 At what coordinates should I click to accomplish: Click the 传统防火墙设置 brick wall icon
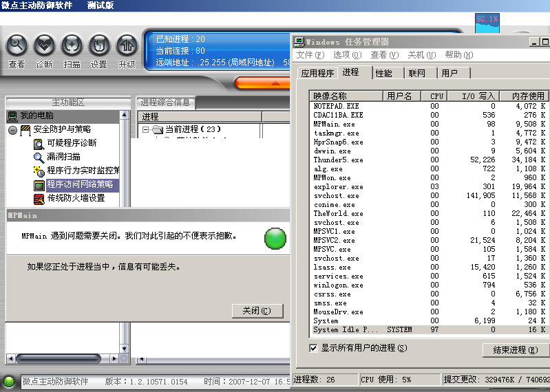coord(39,199)
